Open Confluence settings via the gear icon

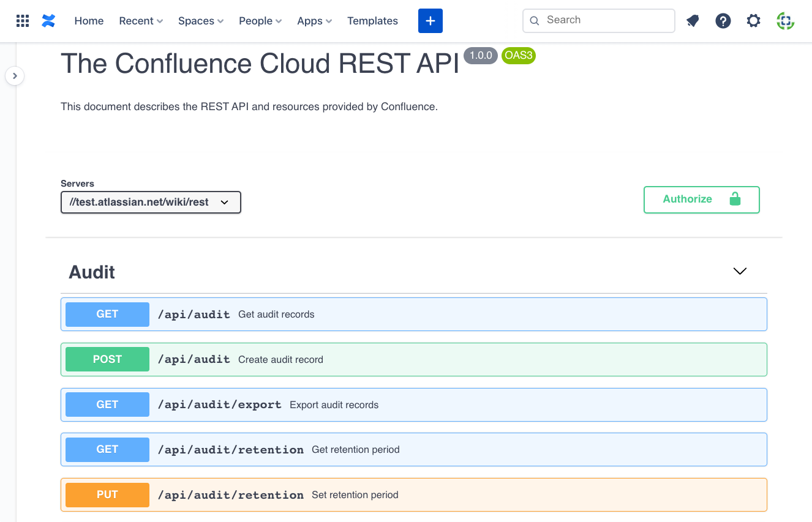click(753, 20)
